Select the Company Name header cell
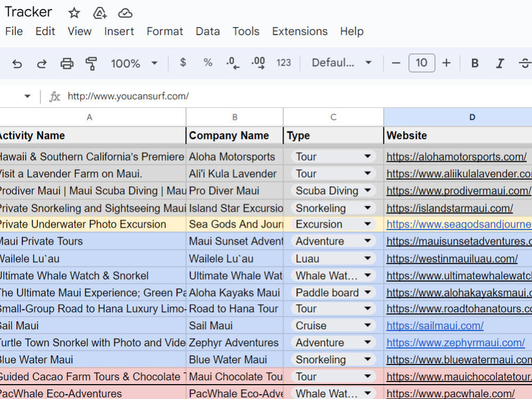 click(x=235, y=135)
